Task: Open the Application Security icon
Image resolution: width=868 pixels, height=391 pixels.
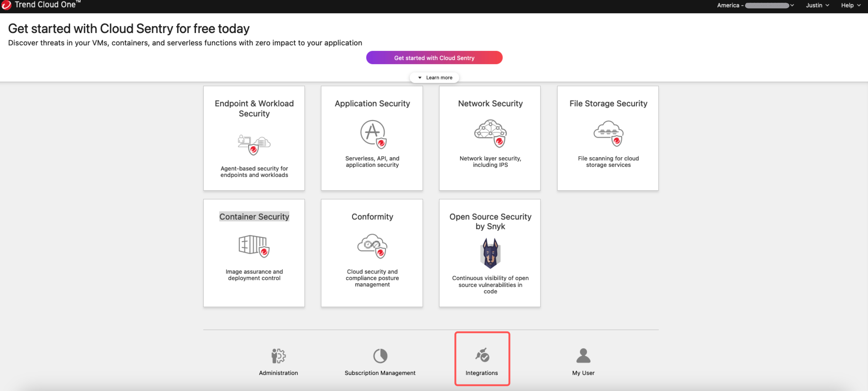Action: (373, 134)
